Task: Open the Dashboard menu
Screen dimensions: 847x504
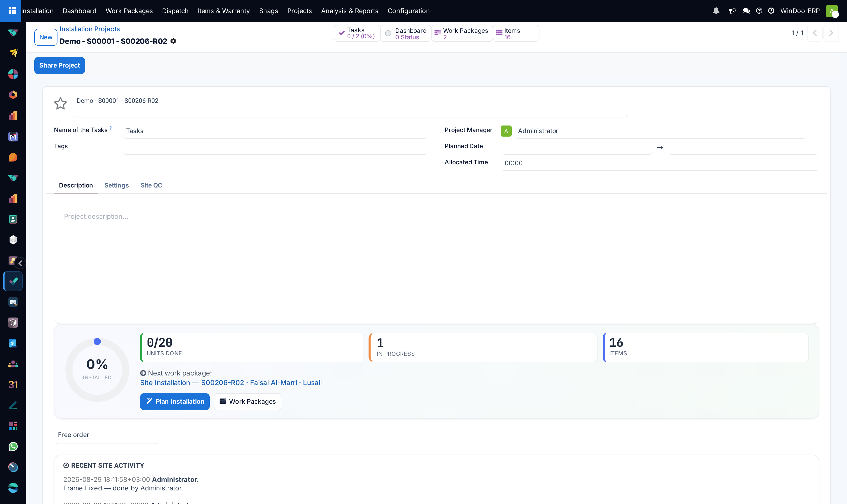Action: (79, 11)
